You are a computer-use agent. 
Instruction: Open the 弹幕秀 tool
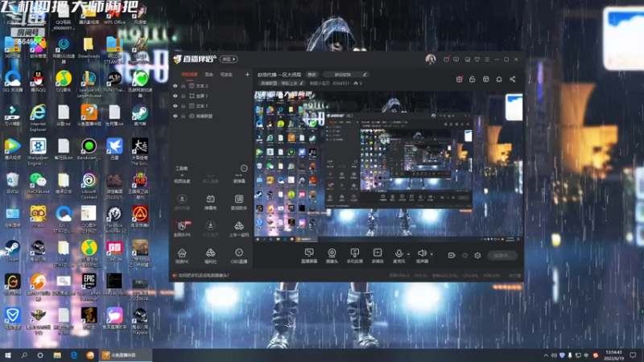pyautogui.click(x=210, y=203)
